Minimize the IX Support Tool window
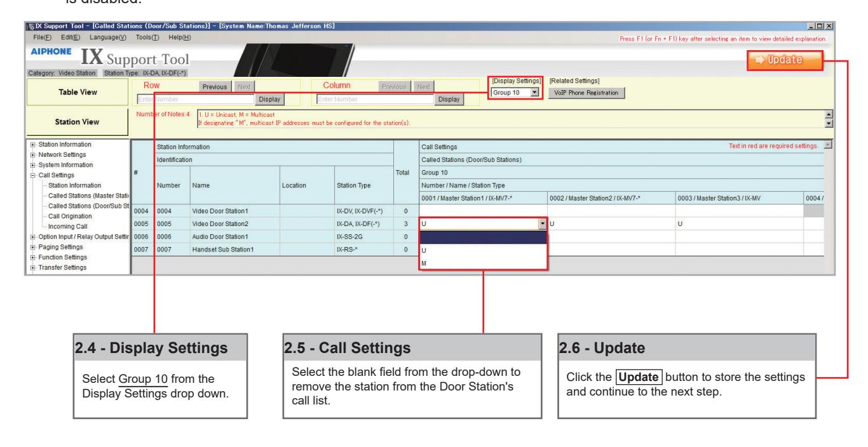The height and width of the screenshot is (447, 868). [811, 25]
